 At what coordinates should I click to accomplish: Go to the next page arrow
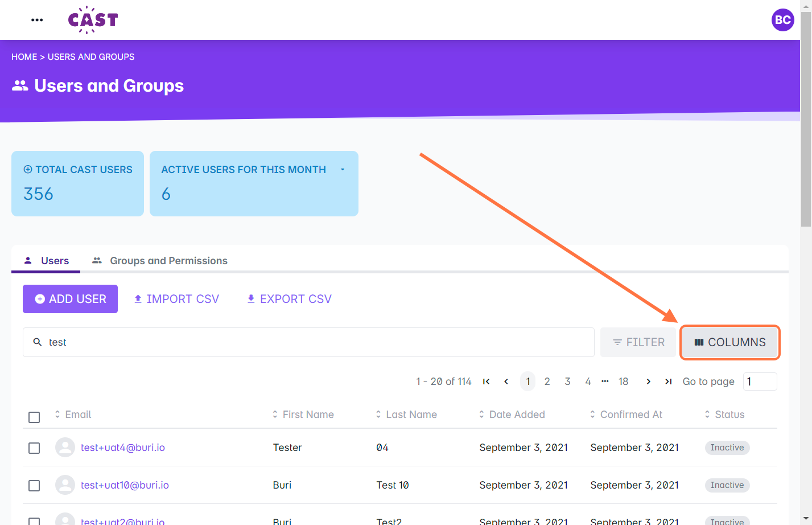click(x=648, y=382)
